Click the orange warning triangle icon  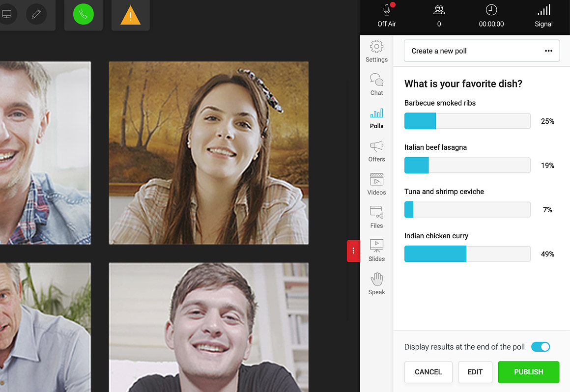click(130, 15)
